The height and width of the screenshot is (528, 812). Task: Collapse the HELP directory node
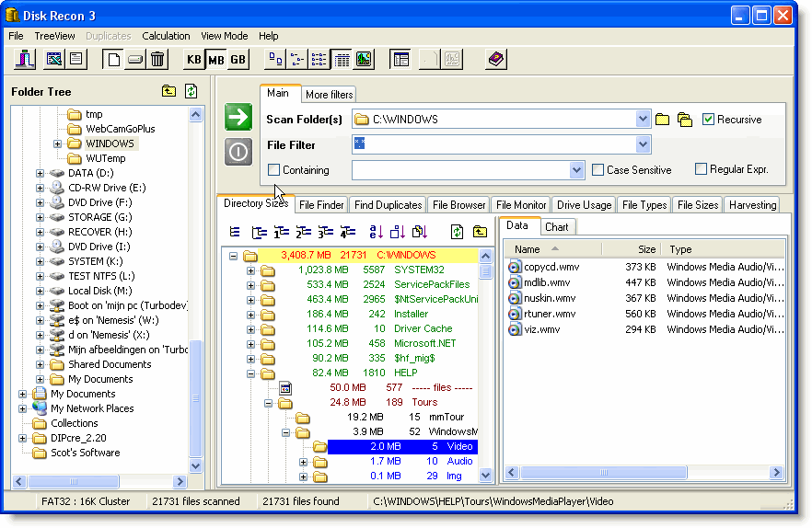(250, 373)
